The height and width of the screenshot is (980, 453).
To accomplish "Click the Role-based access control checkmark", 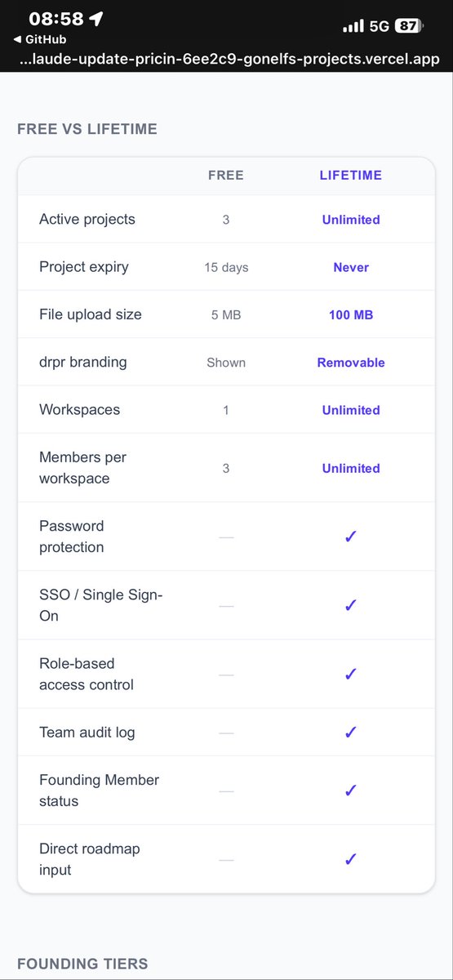I will click(351, 674).
